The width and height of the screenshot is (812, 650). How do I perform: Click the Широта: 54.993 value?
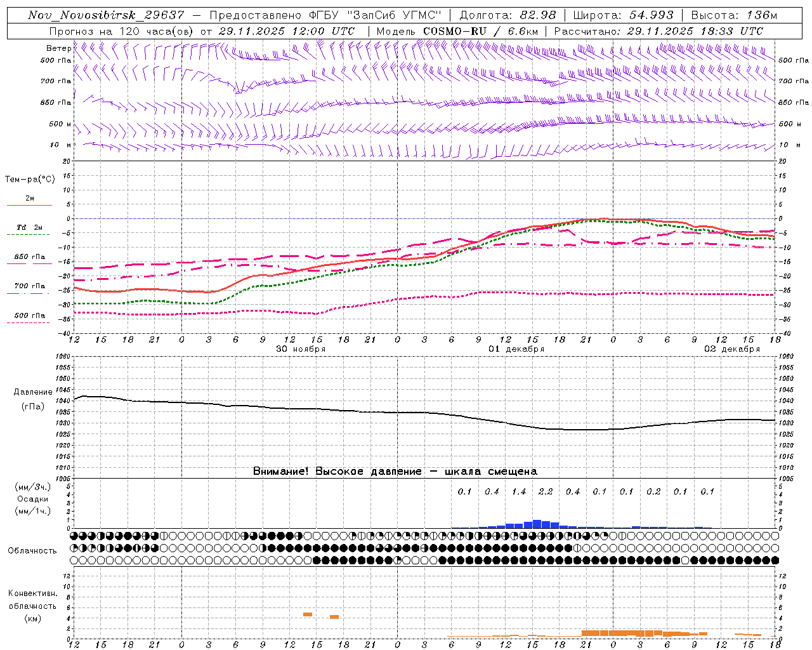click(623, 15)
